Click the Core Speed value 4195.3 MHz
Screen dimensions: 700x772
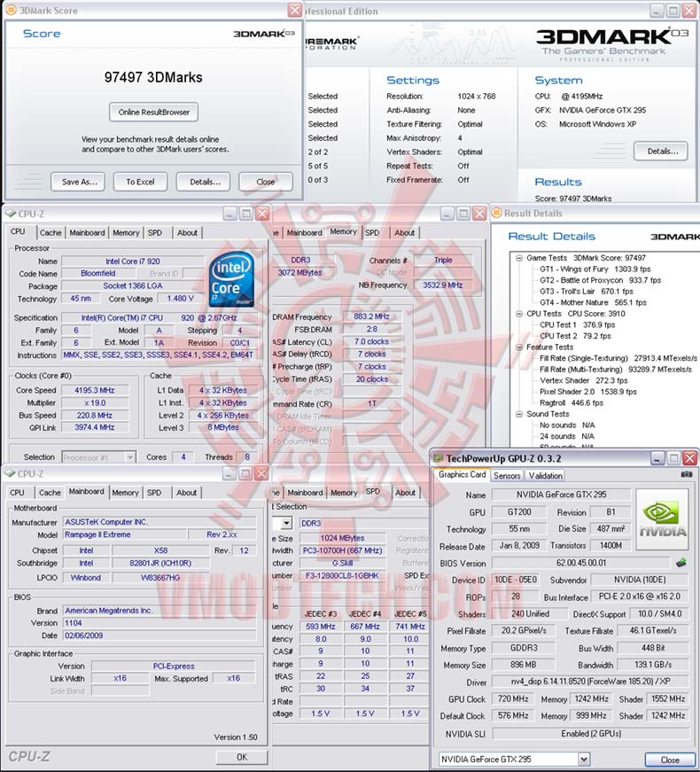[95, 390]
